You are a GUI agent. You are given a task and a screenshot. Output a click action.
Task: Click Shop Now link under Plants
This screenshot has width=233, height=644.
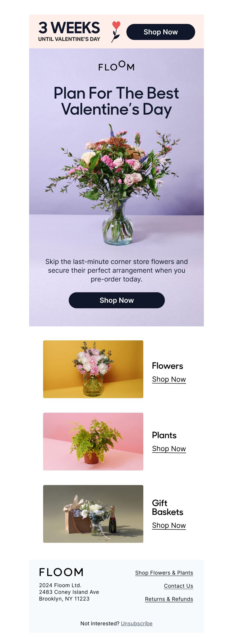pos(169,449)
